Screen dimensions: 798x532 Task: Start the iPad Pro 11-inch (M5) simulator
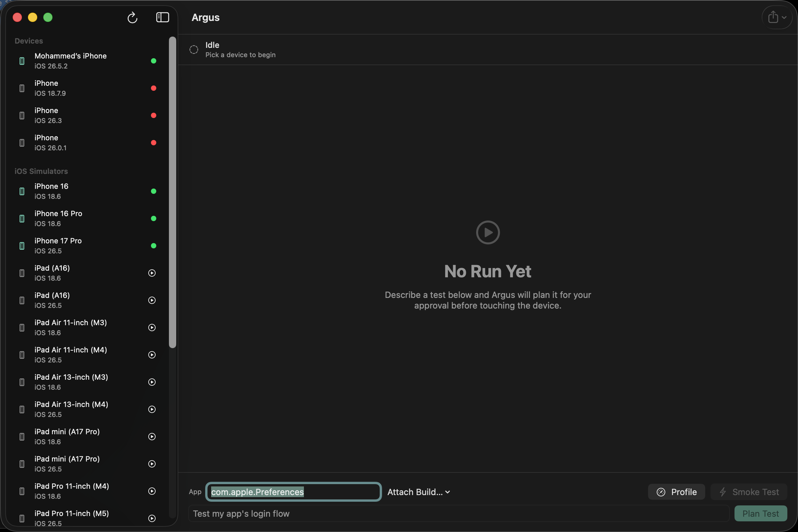[x=152, y=518]
